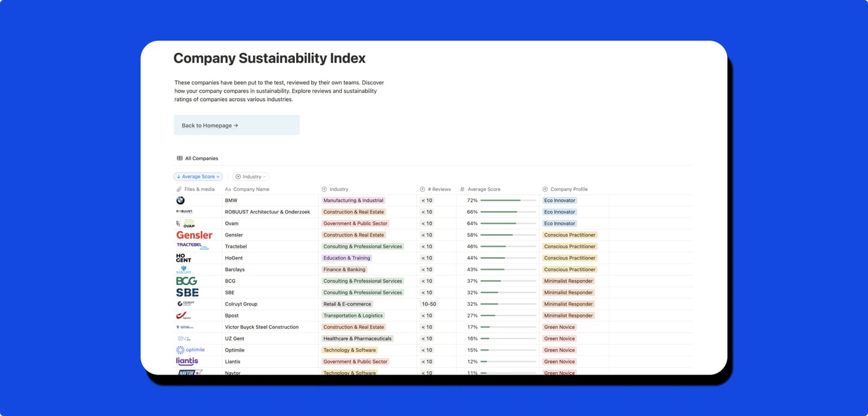
Task: Open the BMW logo image
Action: (180, 200)
